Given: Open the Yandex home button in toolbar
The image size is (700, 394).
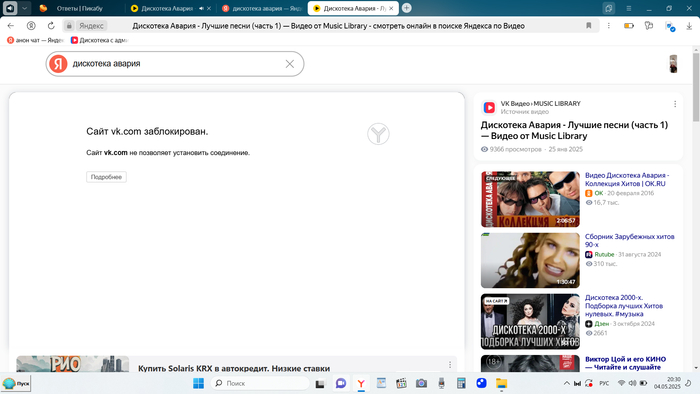Looking at the screenshot, I should pyautogui.click(x=31, y=26).
